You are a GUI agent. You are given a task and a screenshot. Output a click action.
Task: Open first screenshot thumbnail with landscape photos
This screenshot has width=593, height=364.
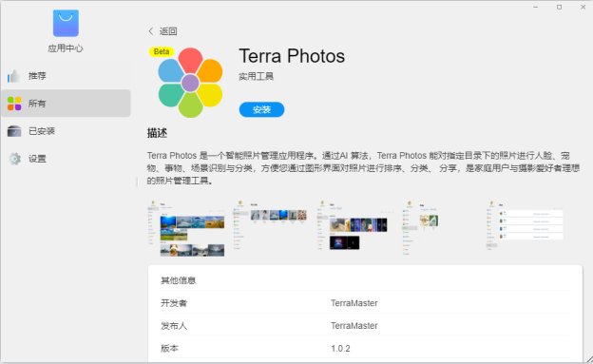click(x=186, y=229)
